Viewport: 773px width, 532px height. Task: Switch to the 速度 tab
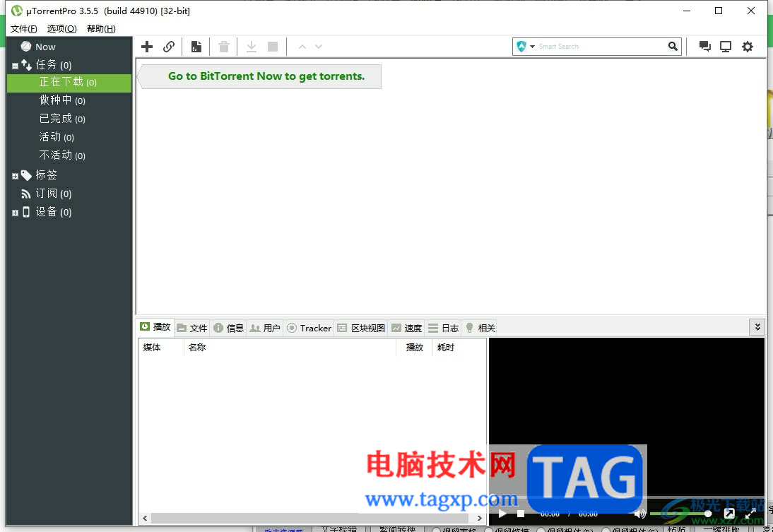point(407,328)
